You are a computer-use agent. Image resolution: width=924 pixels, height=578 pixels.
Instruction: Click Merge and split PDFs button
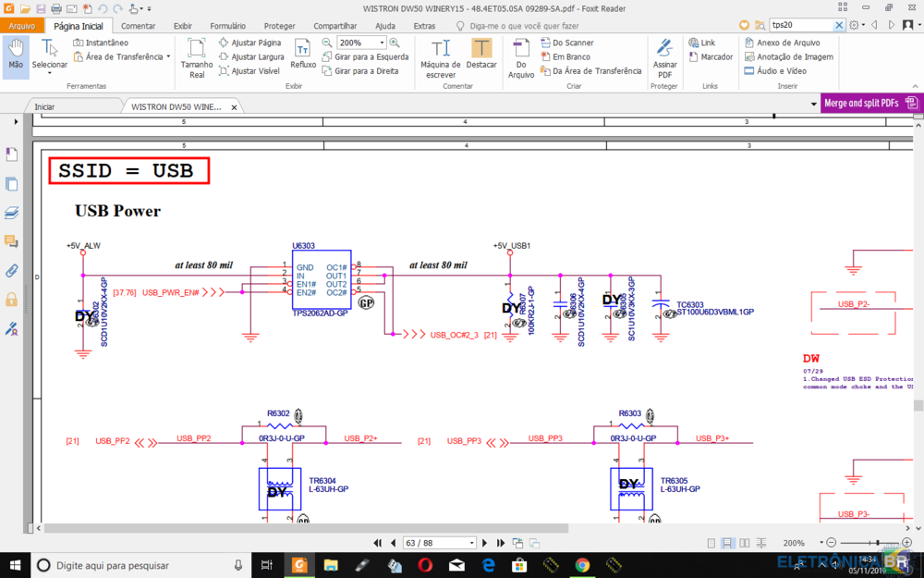point(861,104)
